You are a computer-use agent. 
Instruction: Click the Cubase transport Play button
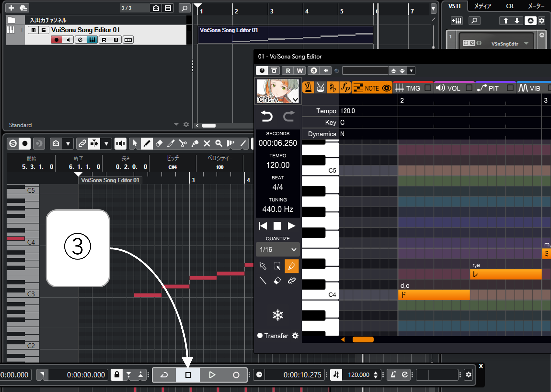click(212, 375)
